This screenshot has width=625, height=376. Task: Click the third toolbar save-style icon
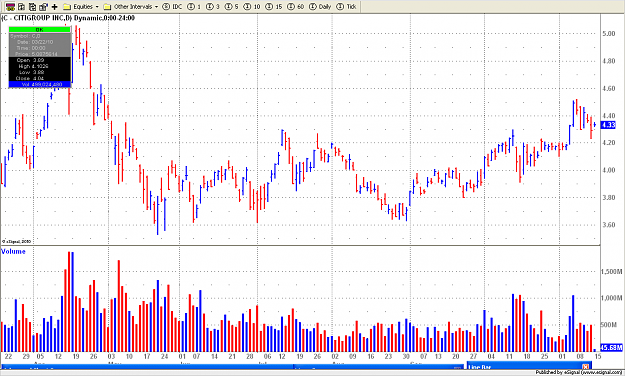point(32,6)
